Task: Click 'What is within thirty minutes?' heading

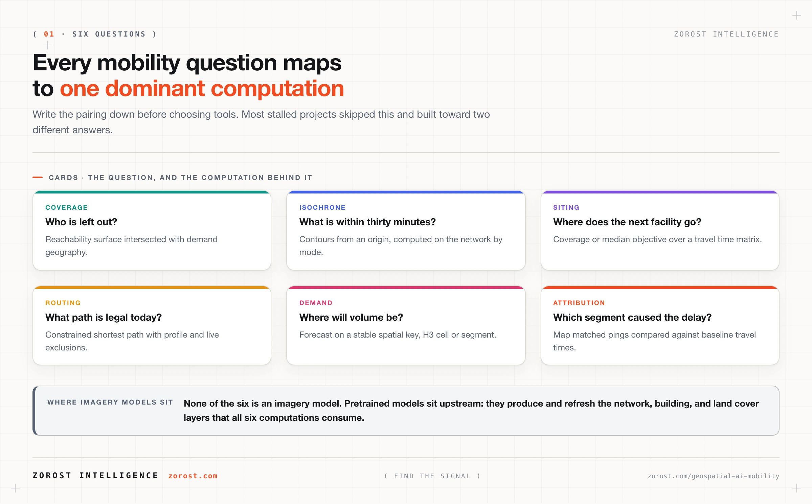Action: coord(367,222)
